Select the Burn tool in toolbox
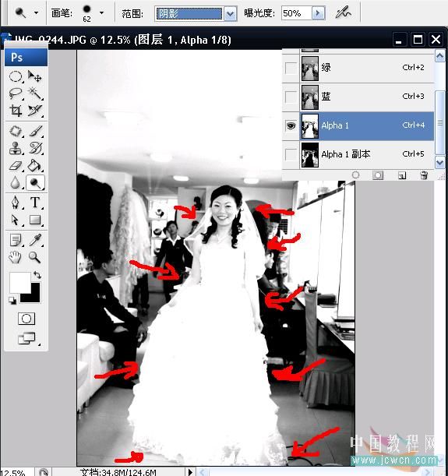Image resolution: width=448 pixels, height=476 pixels. coord(35,183)
